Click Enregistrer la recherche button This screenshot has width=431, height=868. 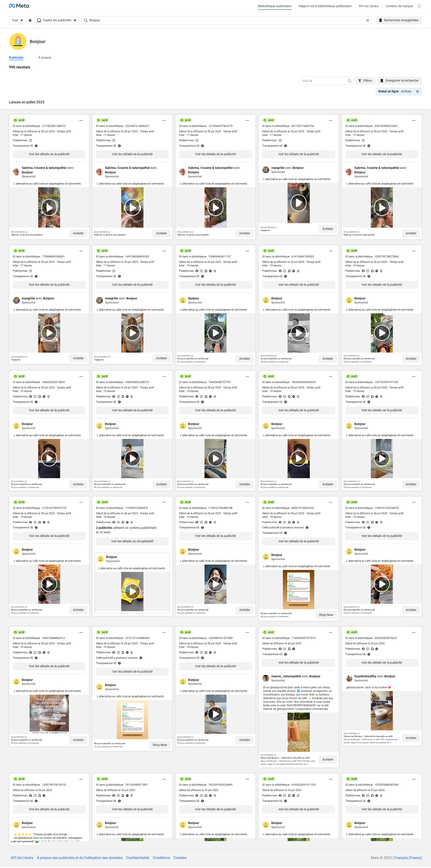pyautogui.click(x=399, y=81)
